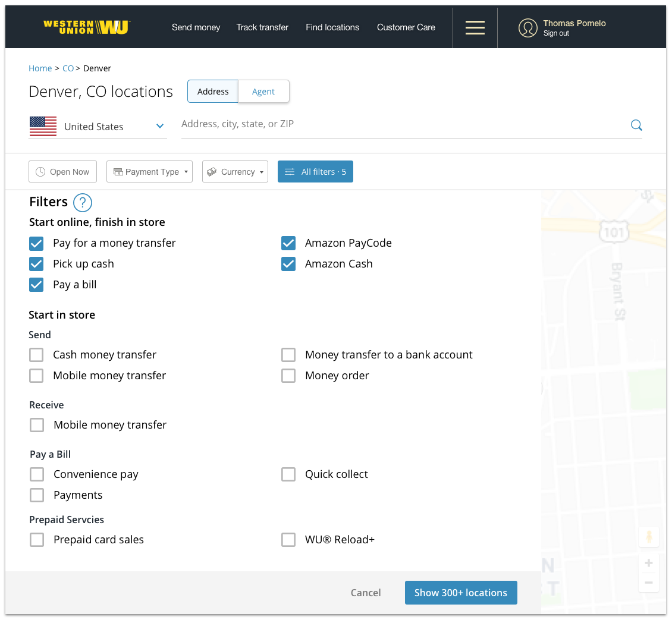Uncheck Pick up cash

(36, 264)
